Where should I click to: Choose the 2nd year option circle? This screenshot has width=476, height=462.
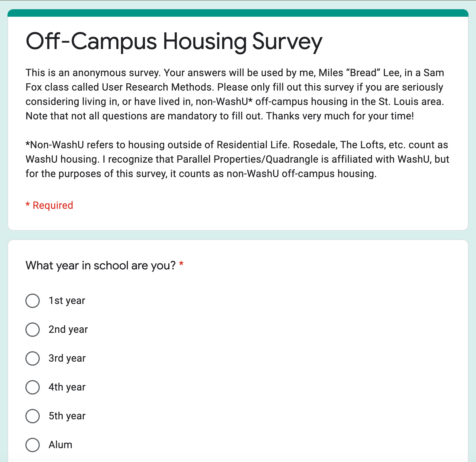pos(33,330)
